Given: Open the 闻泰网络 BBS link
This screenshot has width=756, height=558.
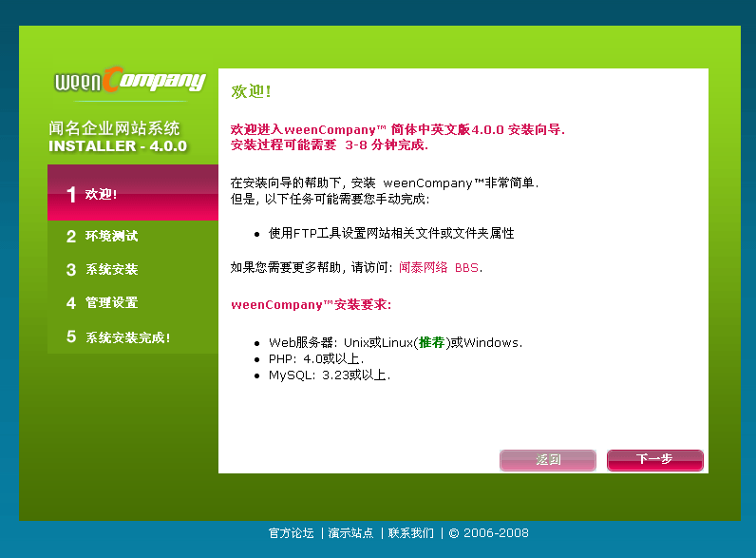Looking at the screenshot, I should pos(439,267).
